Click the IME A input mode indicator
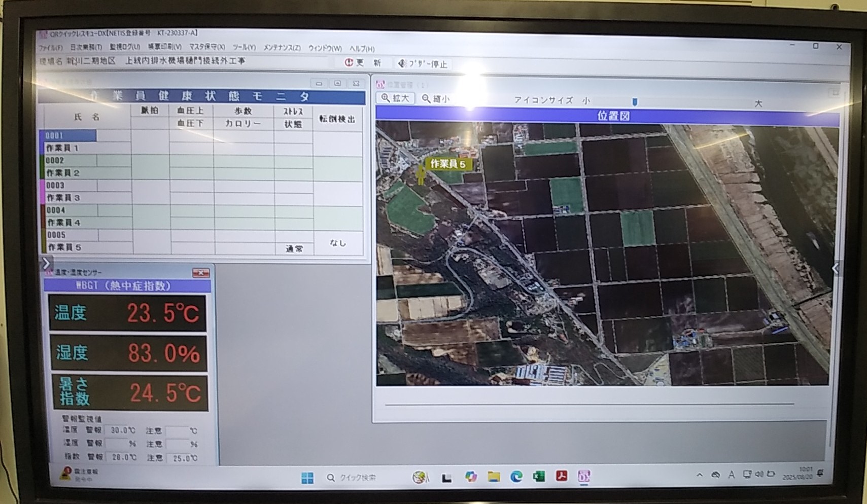867x504 pixels. point(731,475)
